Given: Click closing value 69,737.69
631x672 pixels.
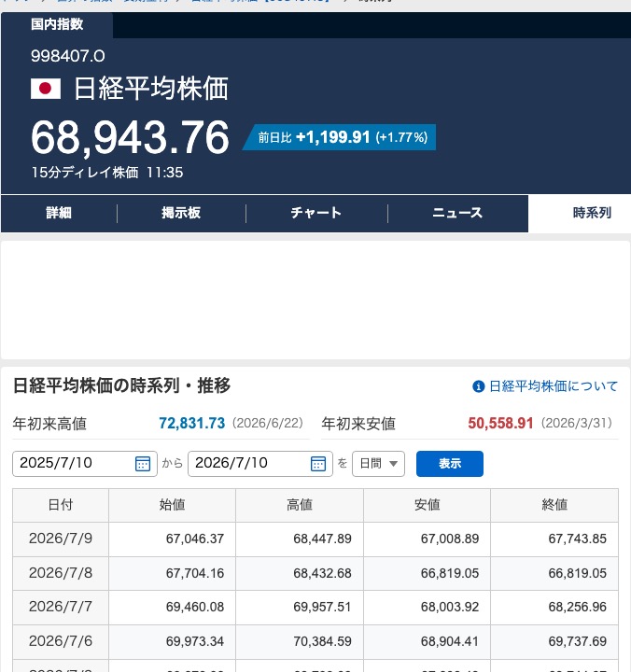Looking at the screenshot, I should [x=578, y=641].
